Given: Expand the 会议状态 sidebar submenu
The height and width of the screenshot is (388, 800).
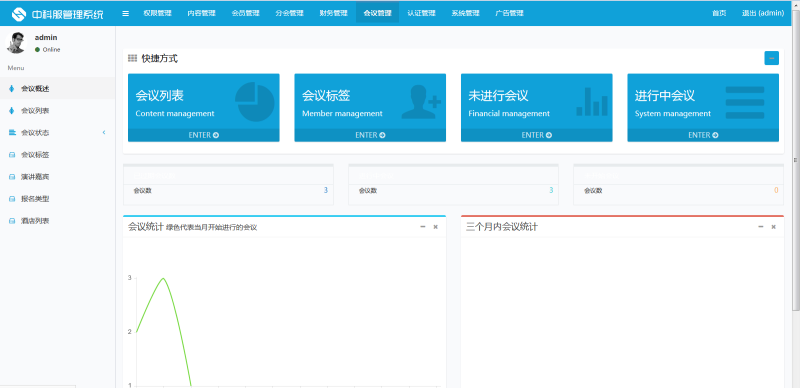Looking at the screenshot, I should point(58,133).
